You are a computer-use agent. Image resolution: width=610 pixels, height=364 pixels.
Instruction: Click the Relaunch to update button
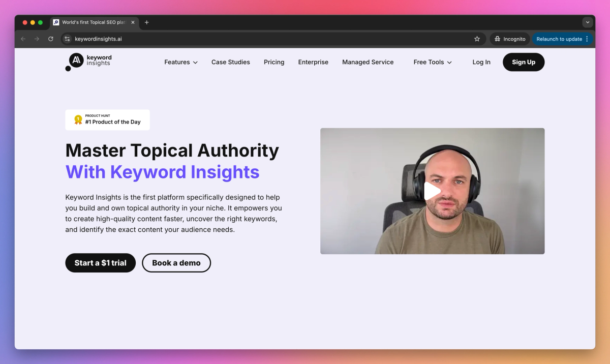562,39
